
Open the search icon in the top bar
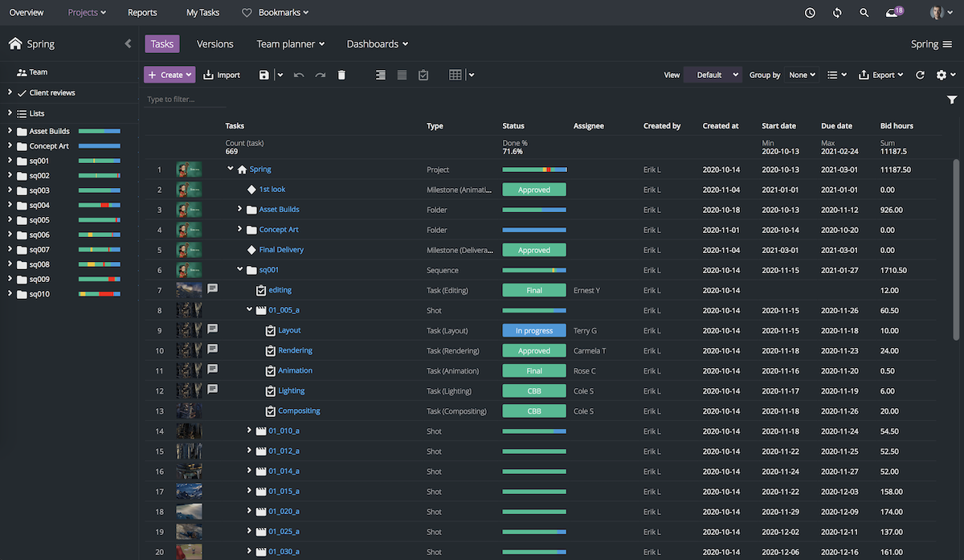[864, 12]
